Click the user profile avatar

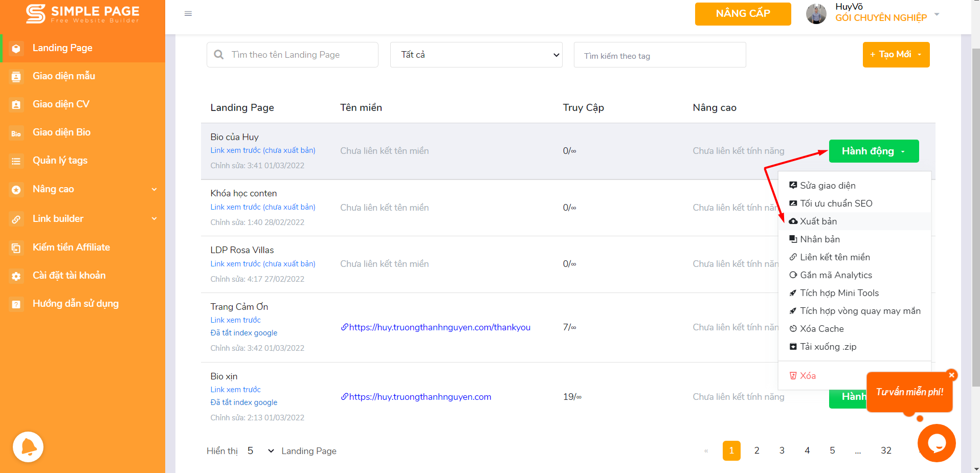point(816,14)
